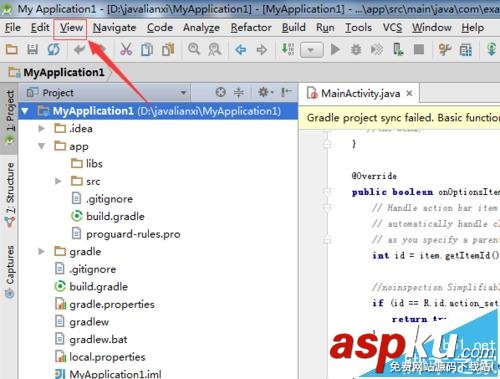Open the VCS menu
Screen dimensions: 500x379
pos(392,28)
